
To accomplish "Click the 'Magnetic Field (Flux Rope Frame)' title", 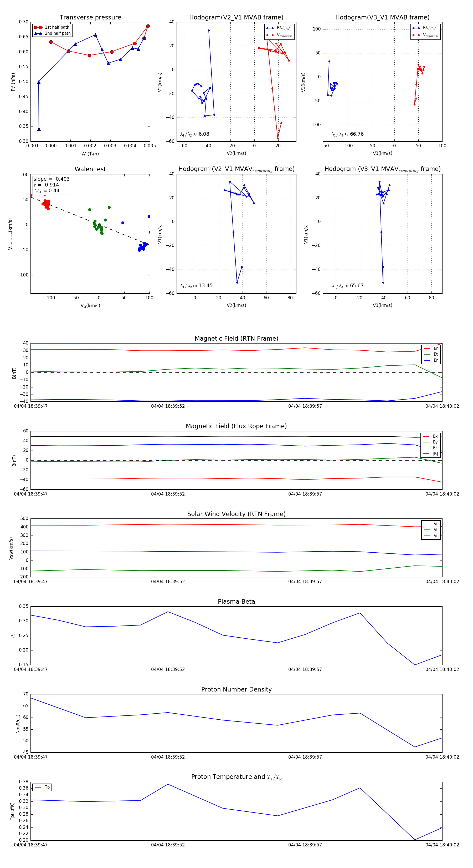I will tap(236, 426).
